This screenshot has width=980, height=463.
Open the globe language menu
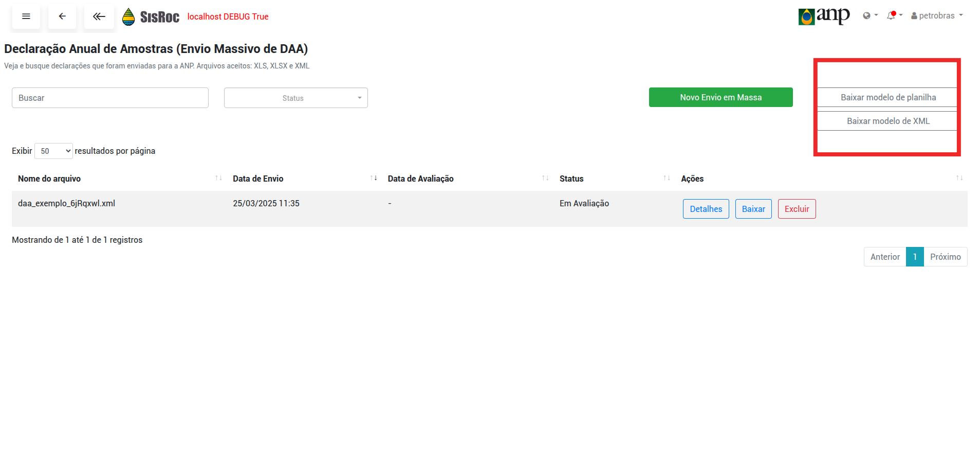click(870, 16)
